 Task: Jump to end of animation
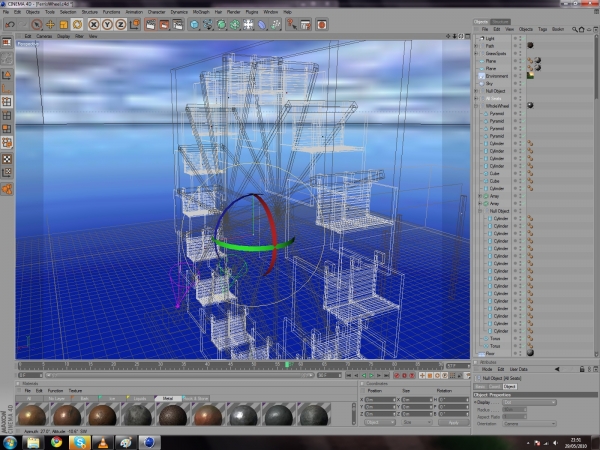[386, 375]
